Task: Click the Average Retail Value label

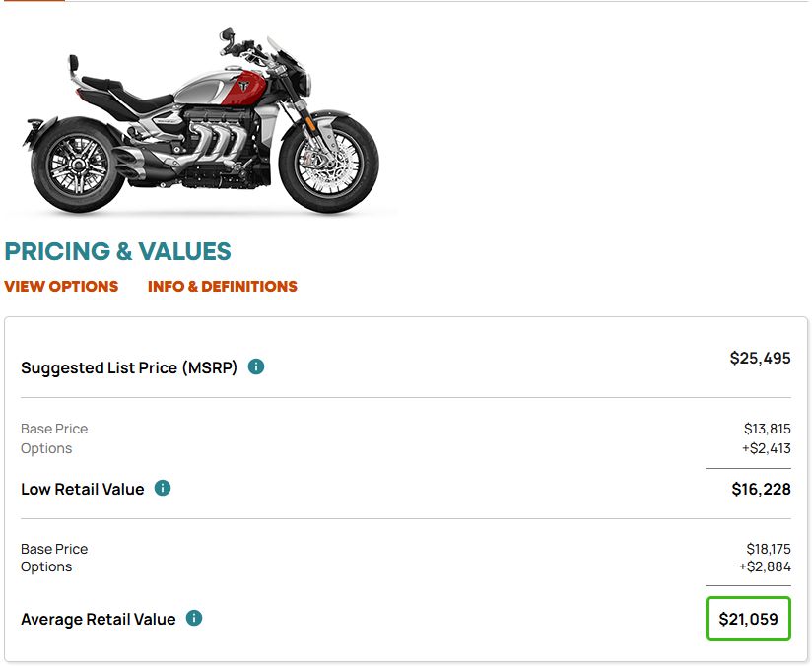Action: coord(99,620)
